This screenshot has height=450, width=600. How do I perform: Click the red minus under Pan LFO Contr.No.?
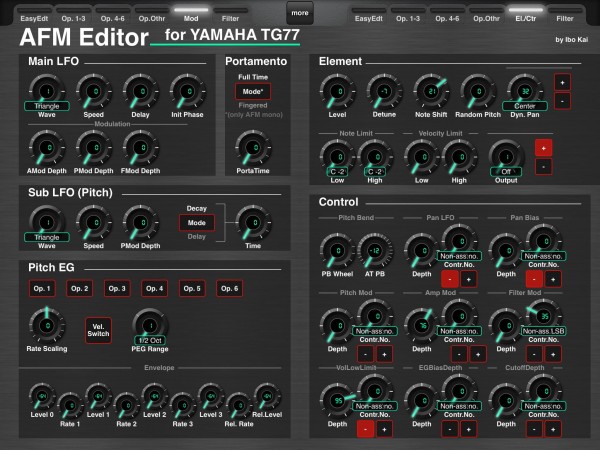450,279
